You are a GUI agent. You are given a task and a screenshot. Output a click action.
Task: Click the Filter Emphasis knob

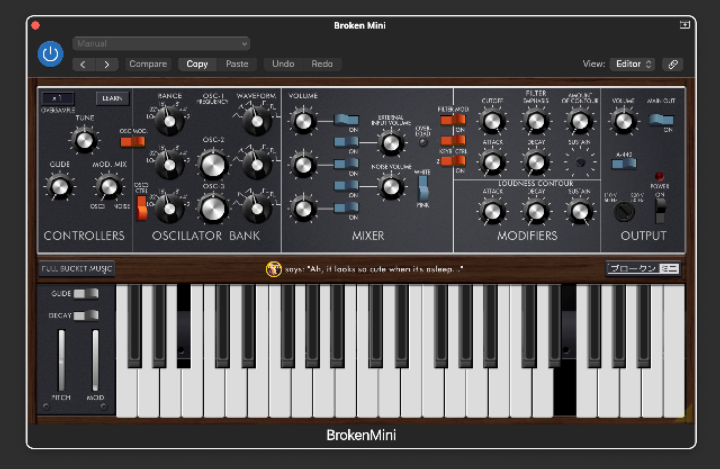pyautogui.click(x=536, y=121)
